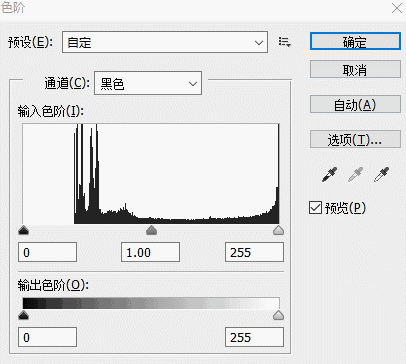The image size is (406, 364).
Task: Click the output 255 value field
Action: click(254, 337)
